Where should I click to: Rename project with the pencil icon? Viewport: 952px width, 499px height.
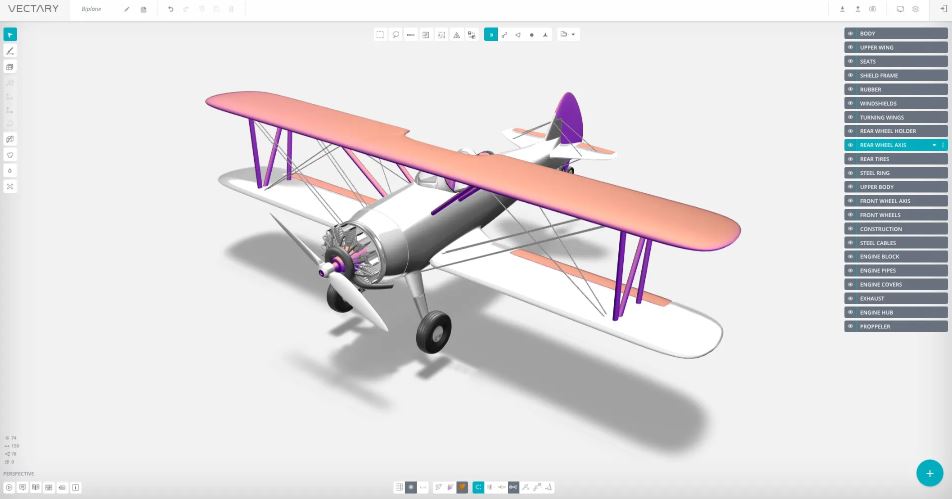pos(127,9)
